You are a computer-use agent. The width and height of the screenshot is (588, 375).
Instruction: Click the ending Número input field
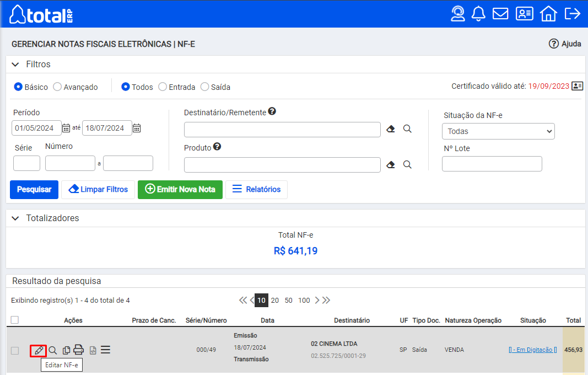point(128,163)
